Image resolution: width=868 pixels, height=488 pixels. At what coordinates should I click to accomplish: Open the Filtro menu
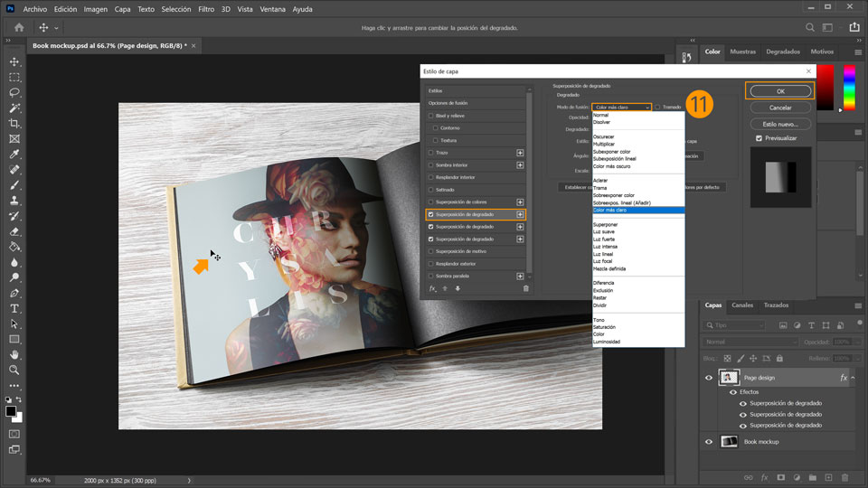click(x=206, y=9)
